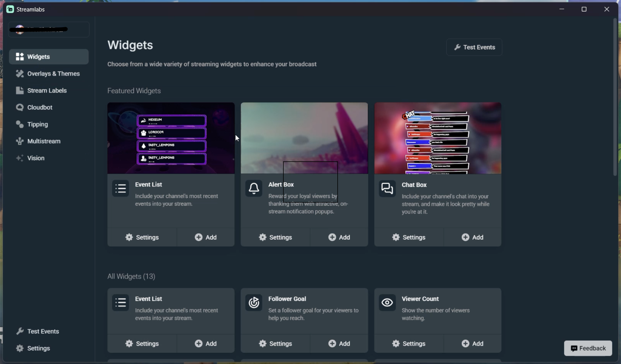This screenshot has width=621, height=364.
Task: Click the Event List preview thumbnail
Action: pyautogui.click(x=171, y=138)
